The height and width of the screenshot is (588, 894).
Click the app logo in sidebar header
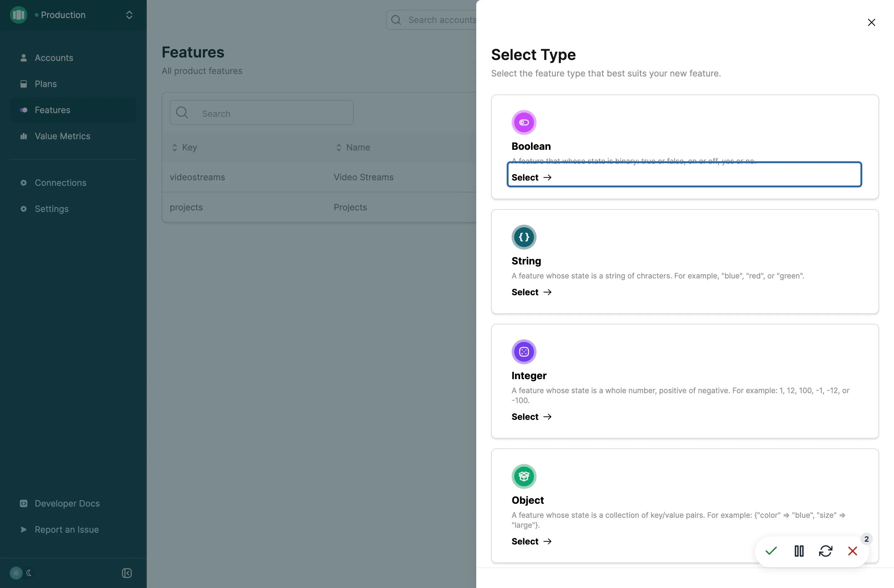pos(18,15)
